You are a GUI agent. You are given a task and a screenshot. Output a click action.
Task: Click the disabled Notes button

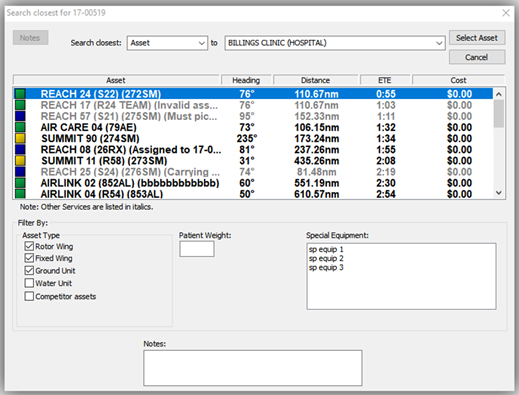pos(30,38)
